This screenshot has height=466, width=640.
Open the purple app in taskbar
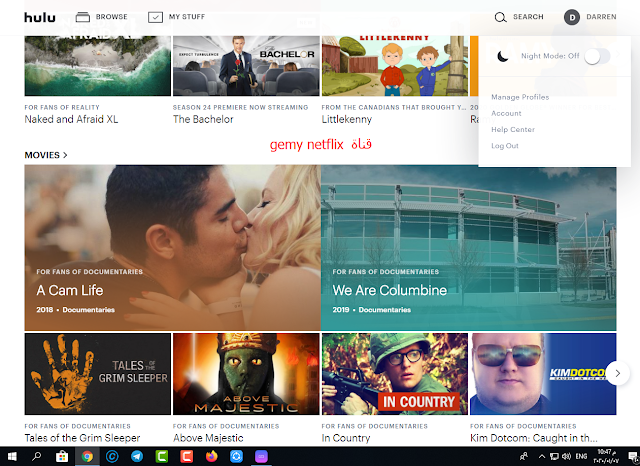click(x=261, y=456)
